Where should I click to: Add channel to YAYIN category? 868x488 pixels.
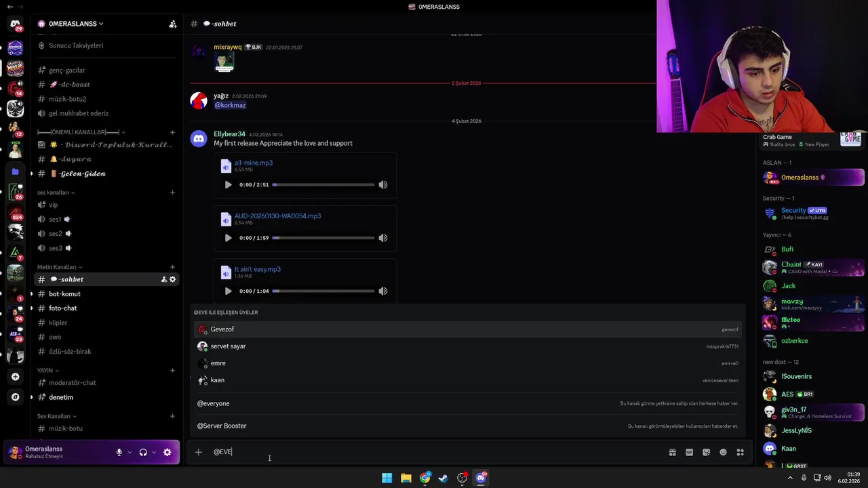tap(172, 371)
